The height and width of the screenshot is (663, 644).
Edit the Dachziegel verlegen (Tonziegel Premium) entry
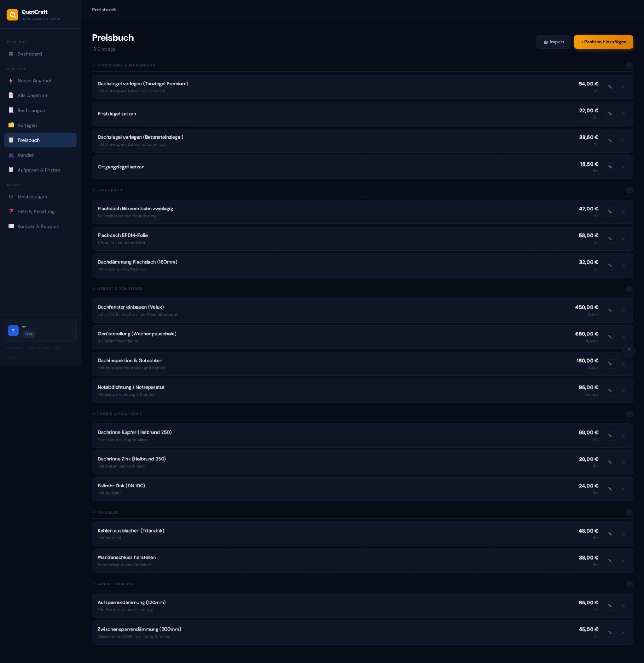[x=610, y=87]
